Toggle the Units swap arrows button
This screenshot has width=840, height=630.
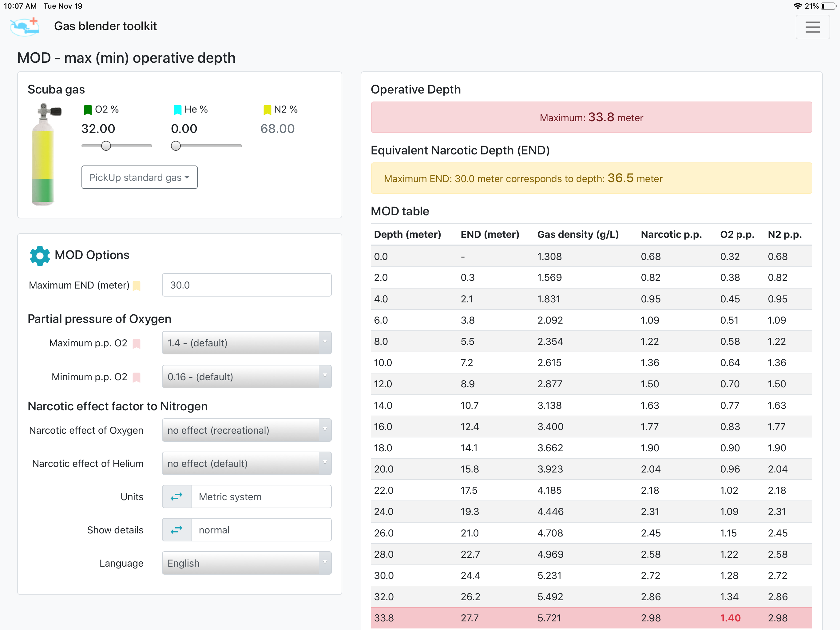click(x=176, y=496)
